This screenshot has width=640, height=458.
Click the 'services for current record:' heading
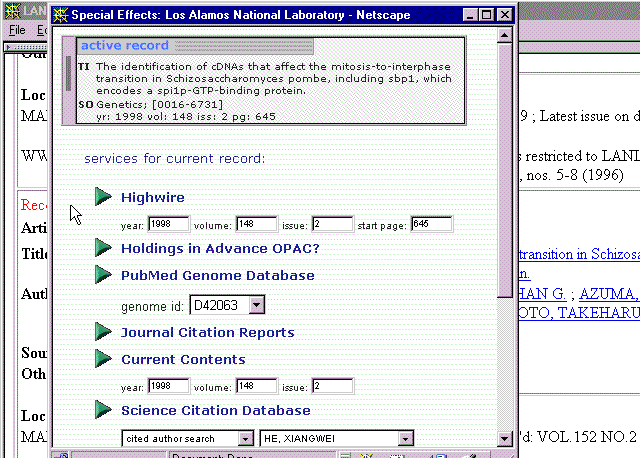[x=175, y=158]
